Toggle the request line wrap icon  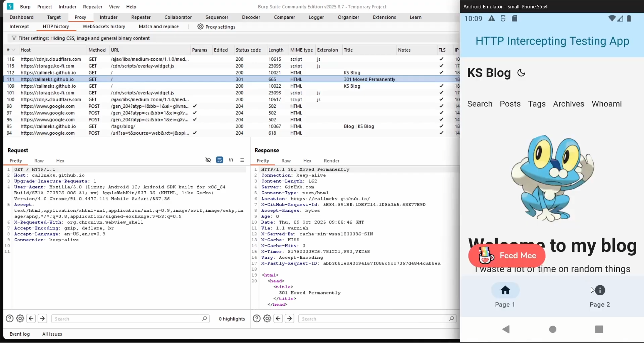tap(219, 160)
